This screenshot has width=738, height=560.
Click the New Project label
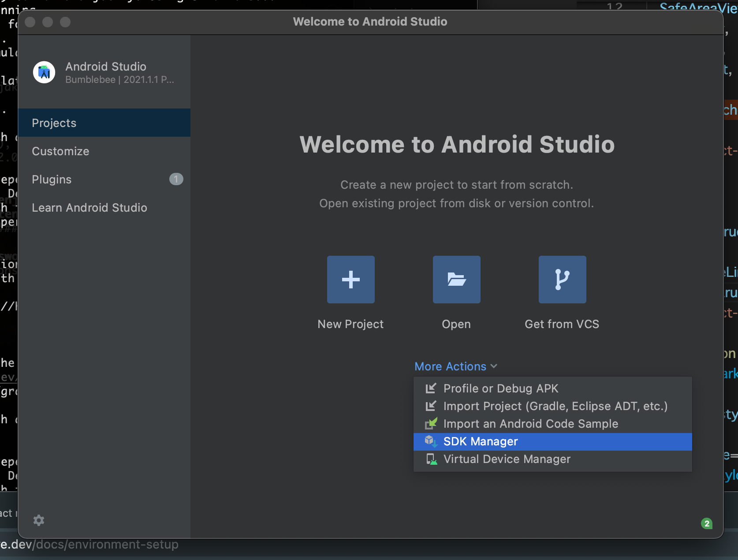point(351,324)
